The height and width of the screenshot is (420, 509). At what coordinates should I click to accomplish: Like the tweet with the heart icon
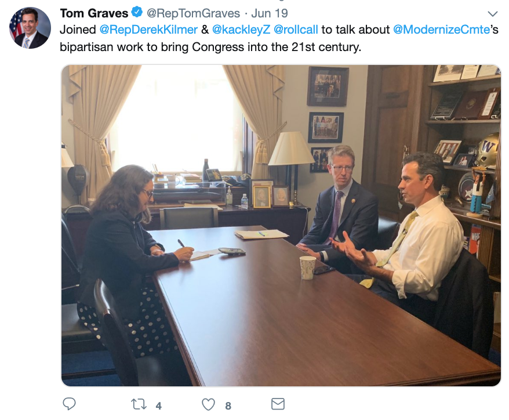click(208, 404)
